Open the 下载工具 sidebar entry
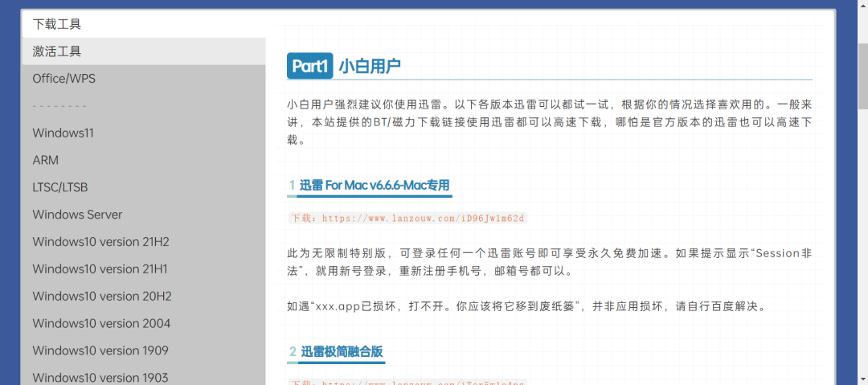 pos(144,24)
